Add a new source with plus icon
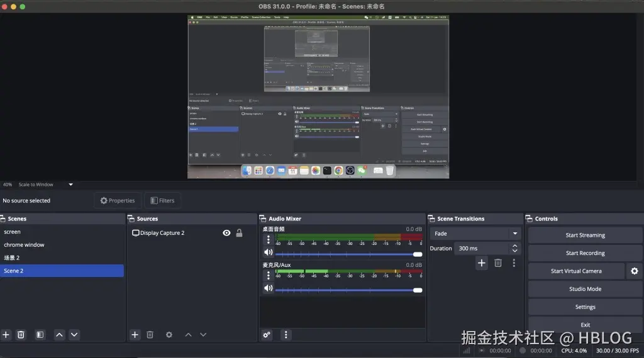Screen dimensions: 644x358 [135, 335]
